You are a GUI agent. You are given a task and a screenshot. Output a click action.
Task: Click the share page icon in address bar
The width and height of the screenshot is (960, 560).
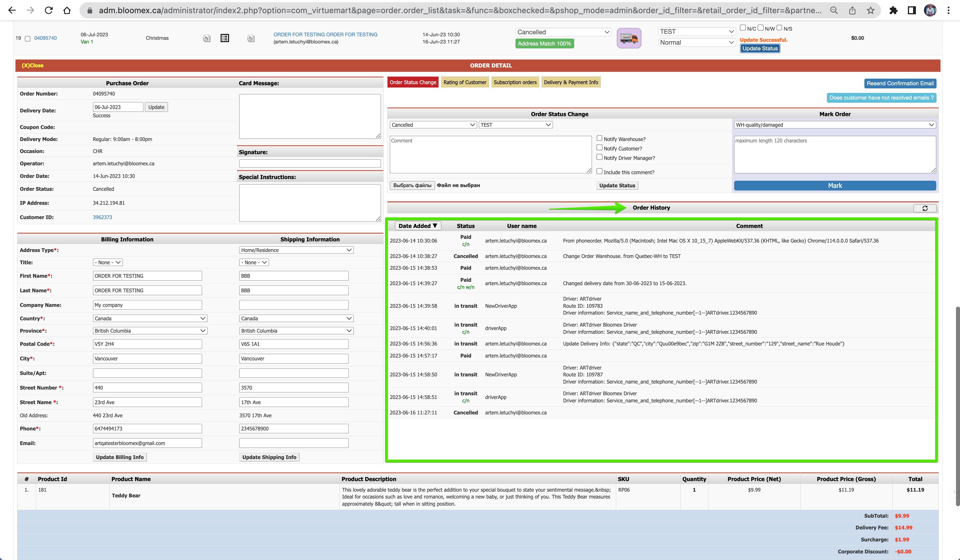point(852,10)
